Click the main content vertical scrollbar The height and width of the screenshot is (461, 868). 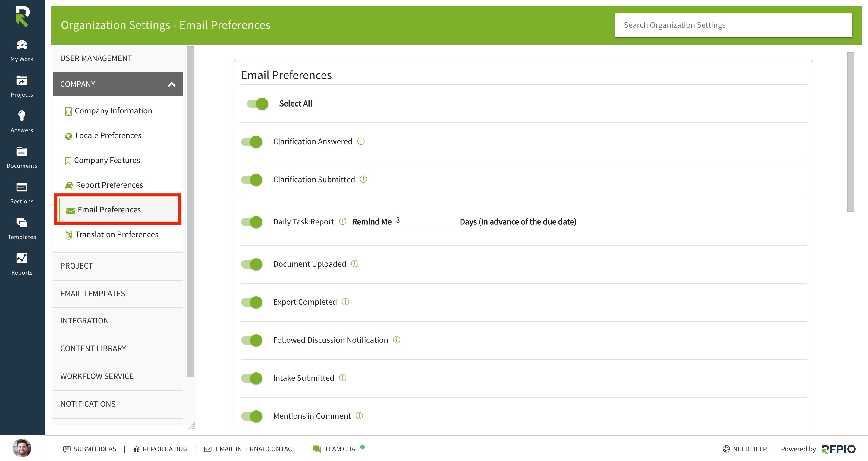click(x=850, y=132)
